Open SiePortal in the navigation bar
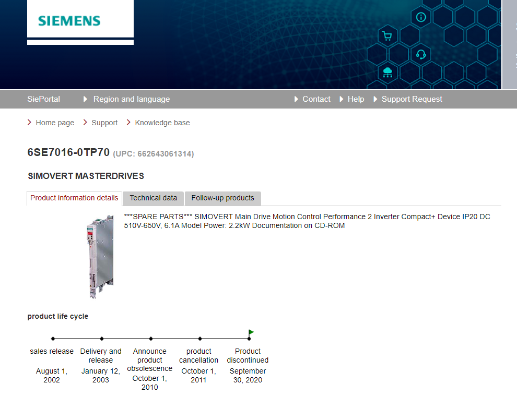The height and width of the screenshot is (420, 517). coord(43,99)
